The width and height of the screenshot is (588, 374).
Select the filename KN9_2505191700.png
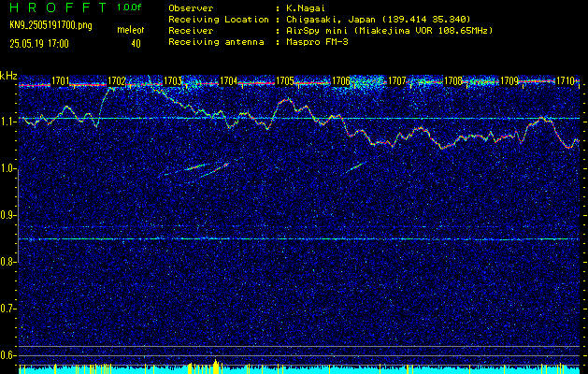(x=50, y=26)
